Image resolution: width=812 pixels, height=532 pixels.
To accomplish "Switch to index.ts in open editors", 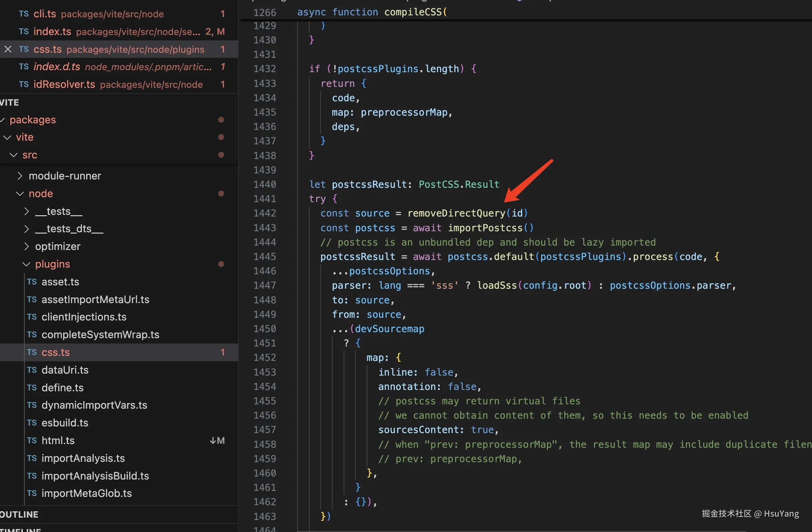I will click(x=52, y=31).
